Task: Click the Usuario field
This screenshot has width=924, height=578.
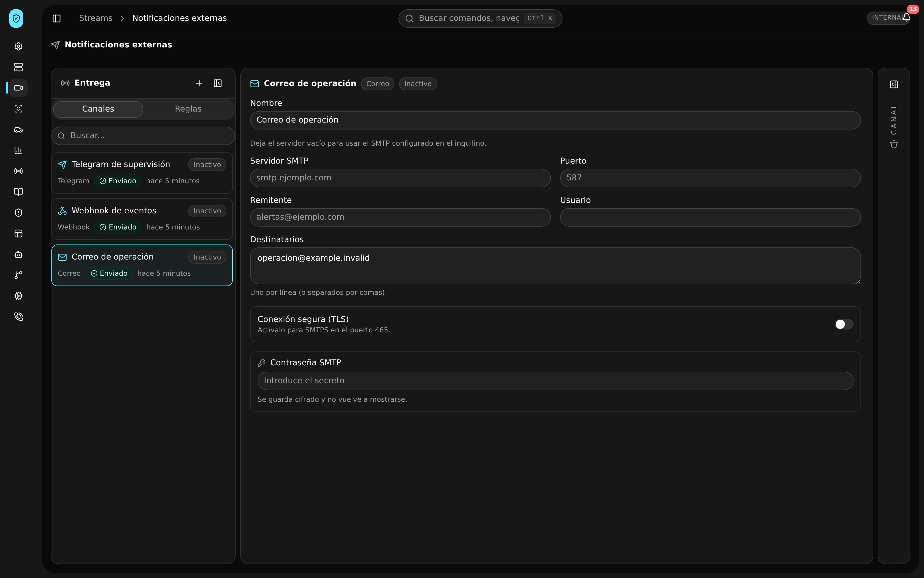Action: (x=710, y=217)
